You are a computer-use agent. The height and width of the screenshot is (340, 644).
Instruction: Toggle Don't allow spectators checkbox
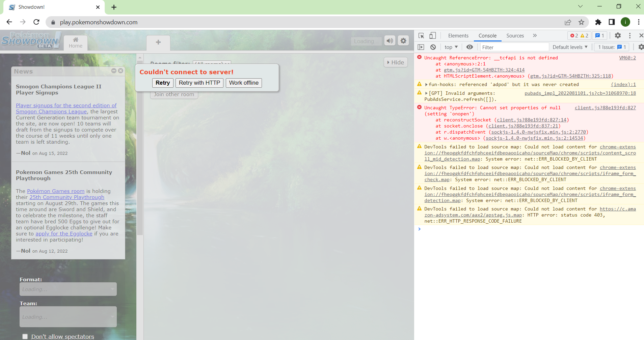25,336
